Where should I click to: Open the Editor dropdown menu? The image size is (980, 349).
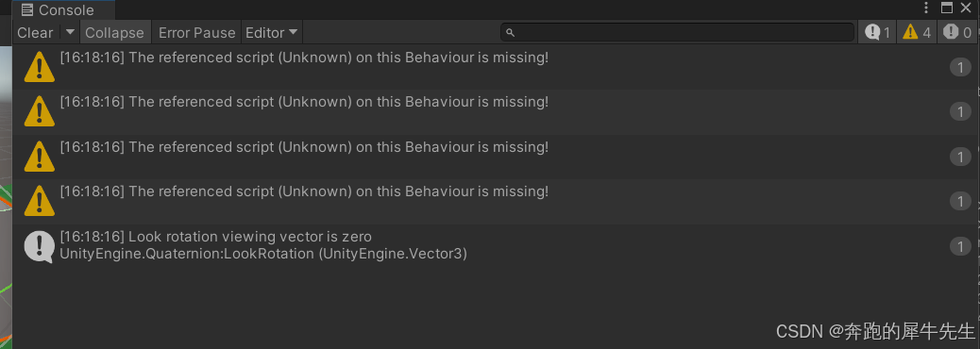[271, 32]
